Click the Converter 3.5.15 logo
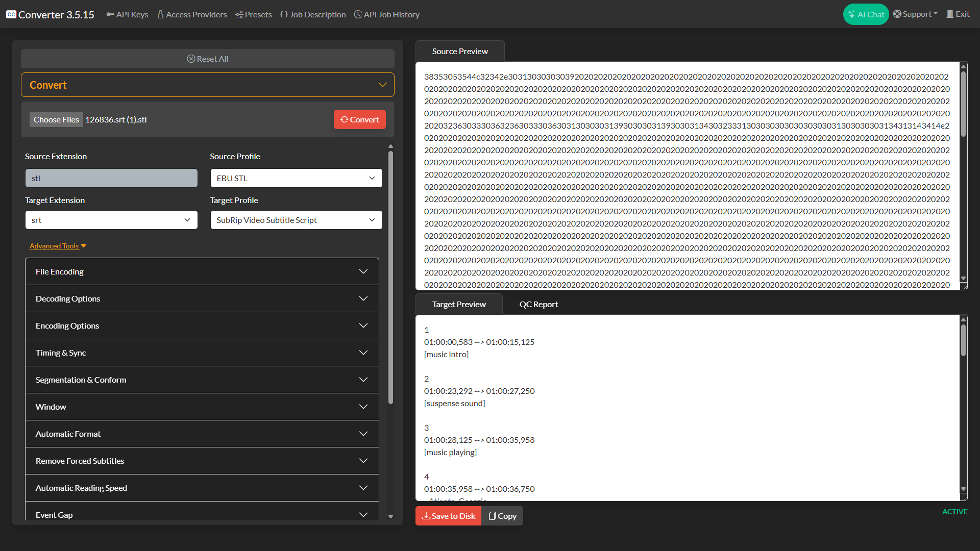 coord(50,14)
